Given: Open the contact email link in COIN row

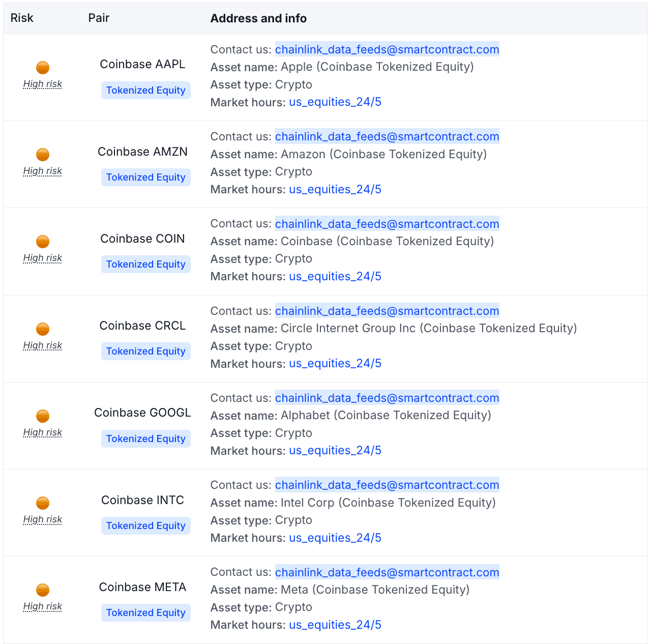Looking at the screenshot, I should point(387,224).
